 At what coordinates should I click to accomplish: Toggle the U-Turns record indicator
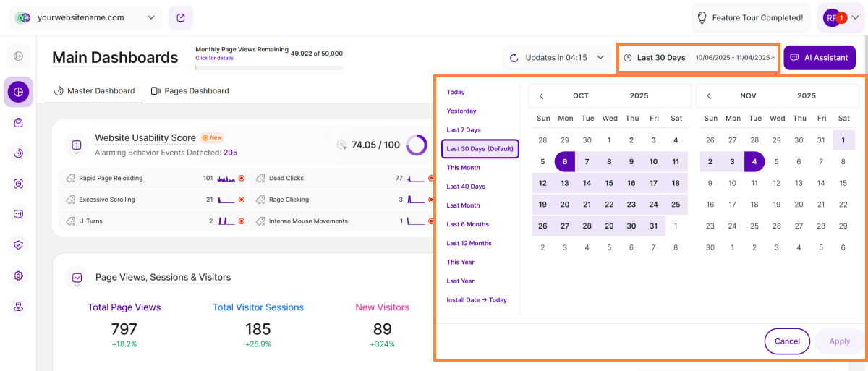242,221
